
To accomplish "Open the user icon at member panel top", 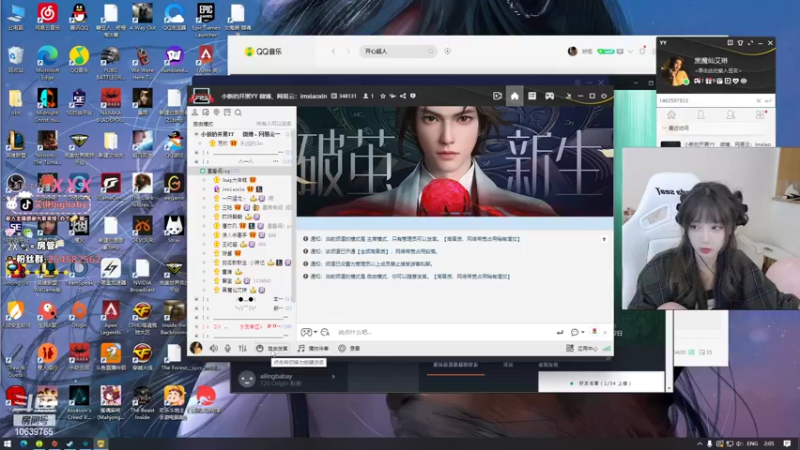I will tap(195, 112).
